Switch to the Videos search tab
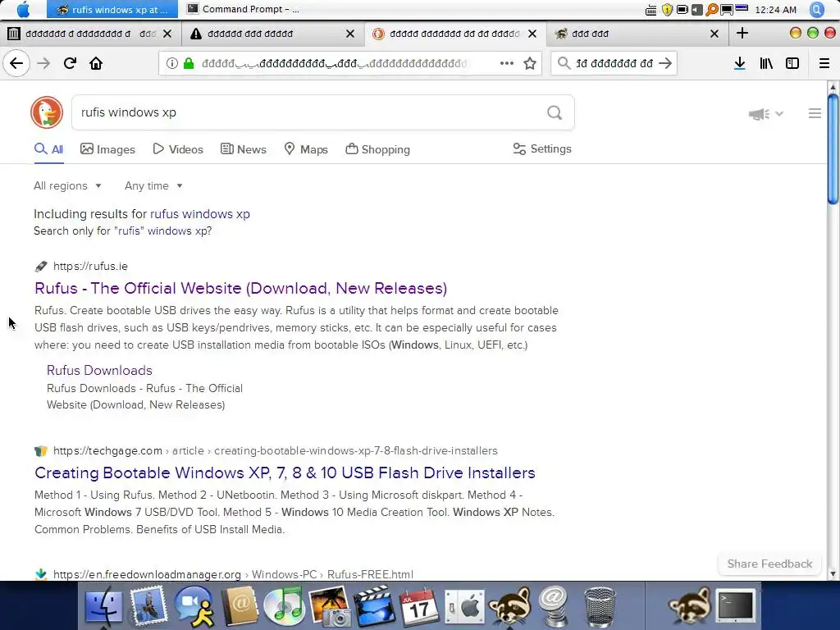Viewport: 840px width, 630px height. pyautogui.click(x=178, y=149)
